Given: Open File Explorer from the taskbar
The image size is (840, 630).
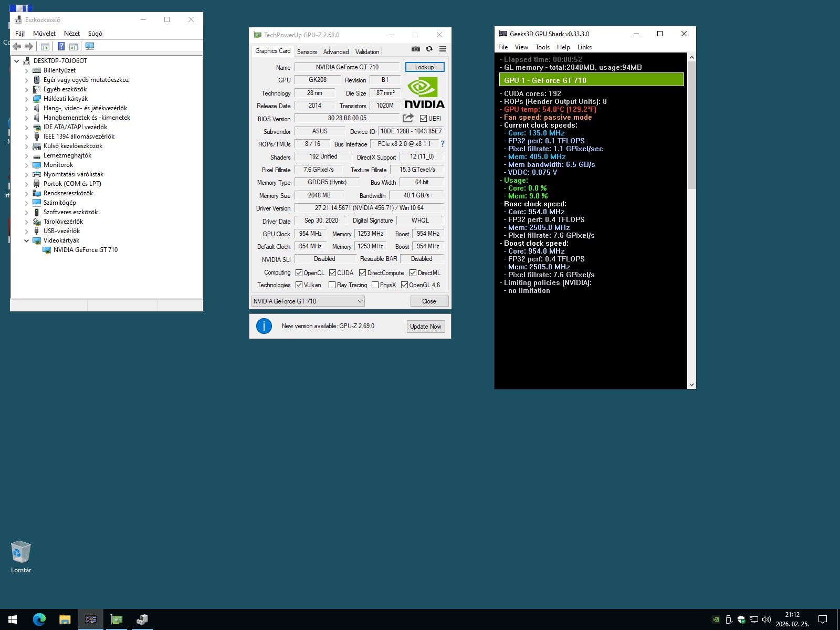Looking at the screenshot, I should pyautogui.click(x=65, y=619).
